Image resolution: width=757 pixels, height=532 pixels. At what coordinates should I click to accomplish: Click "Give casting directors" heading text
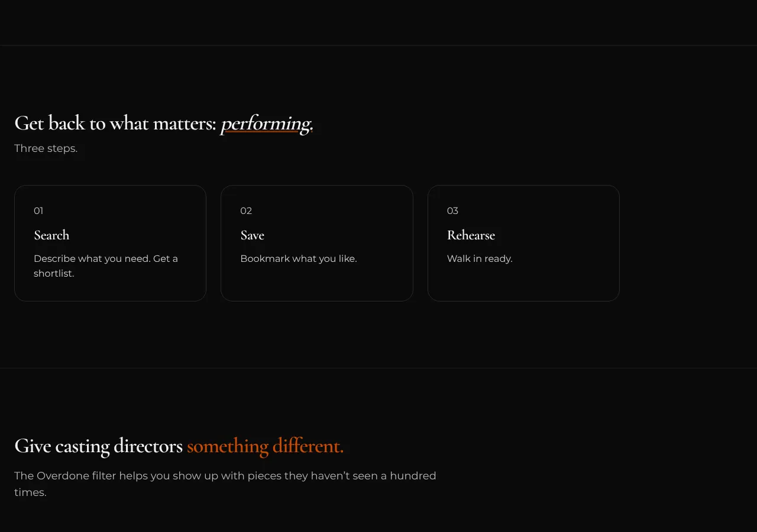[98, 446]
